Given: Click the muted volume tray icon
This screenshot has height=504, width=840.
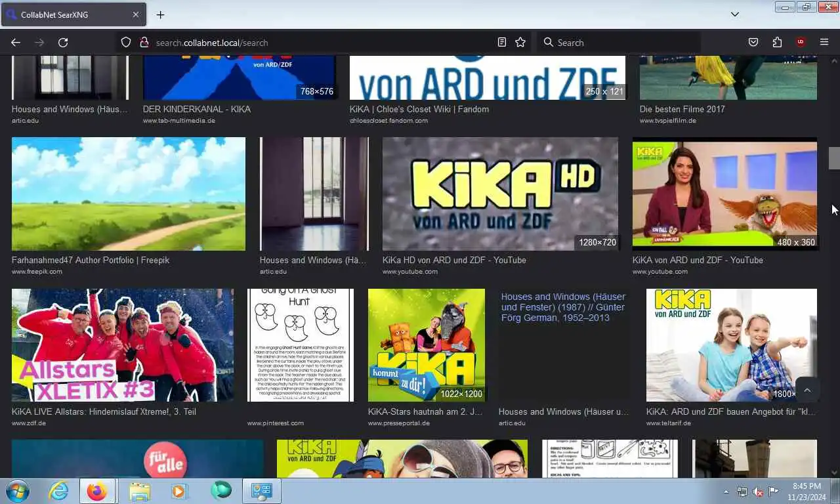Looking at the screenshot, I should pyautogui.click(x=758, y=492).
